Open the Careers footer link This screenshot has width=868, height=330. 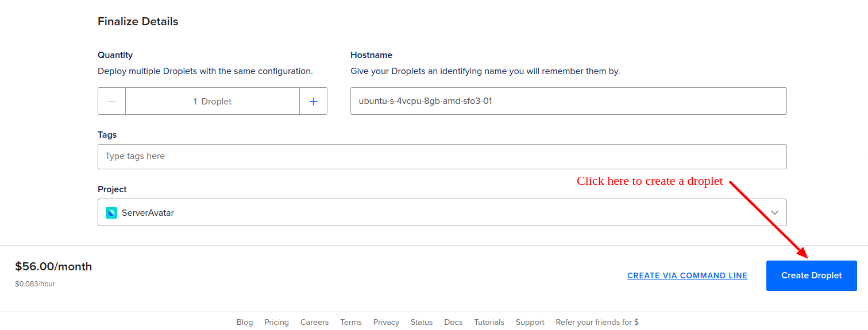tap(314, 322)
